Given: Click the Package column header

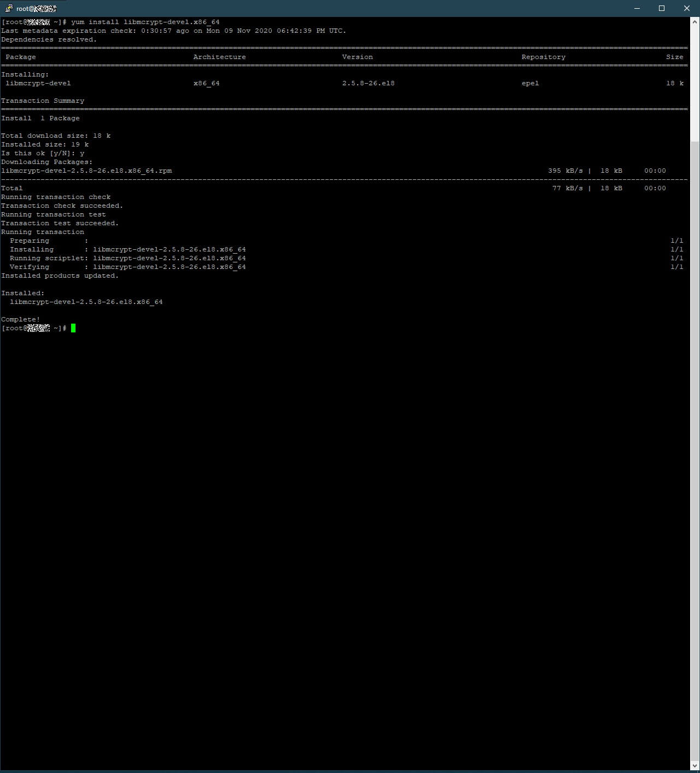Looking at the screenshot, I should tap(20, 57).
